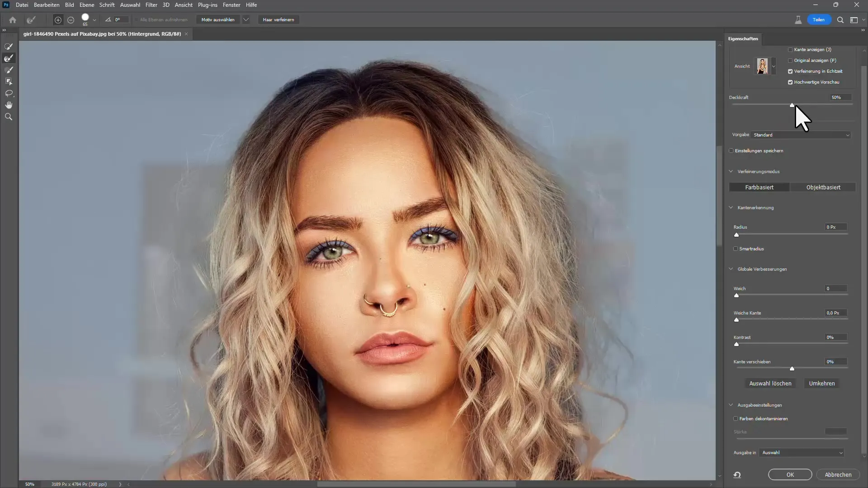The width and height of the screenshot is (868, 488).
Task: Choose the Add to selection mode icon
Action: point(58,20)
